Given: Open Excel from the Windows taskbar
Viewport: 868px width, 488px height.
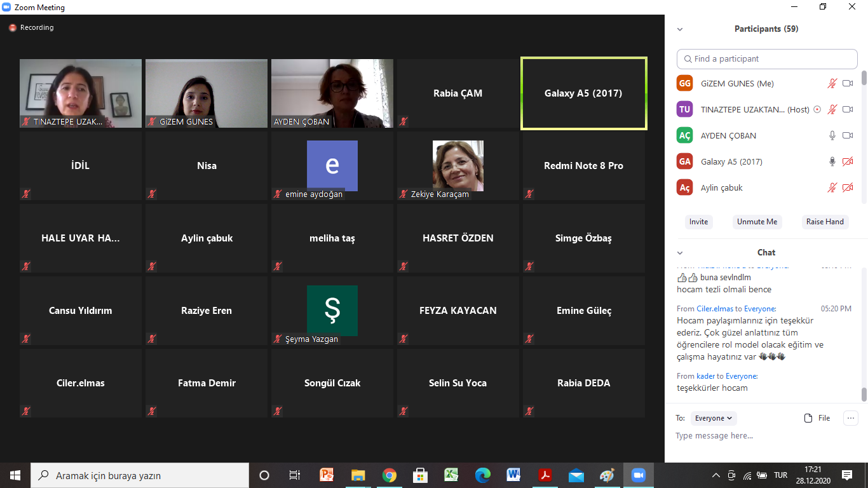Looking at the screenshot, I should pyautogui.click(x=451, y=475).
